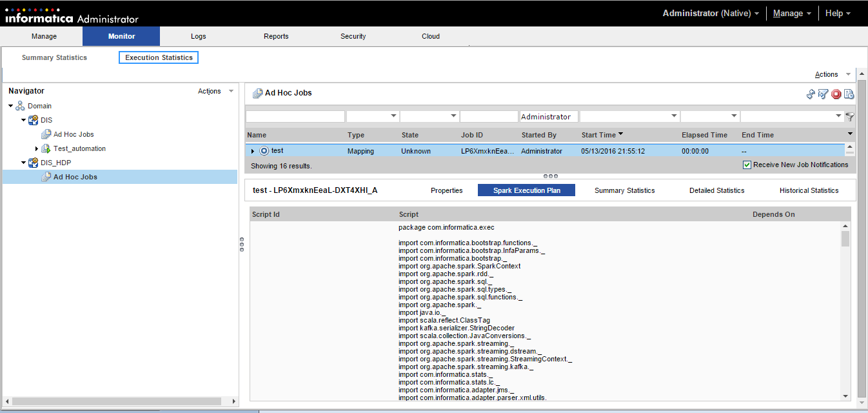Open the Help menu
This screenshot has height=413, width=868.
coord(838,13)
